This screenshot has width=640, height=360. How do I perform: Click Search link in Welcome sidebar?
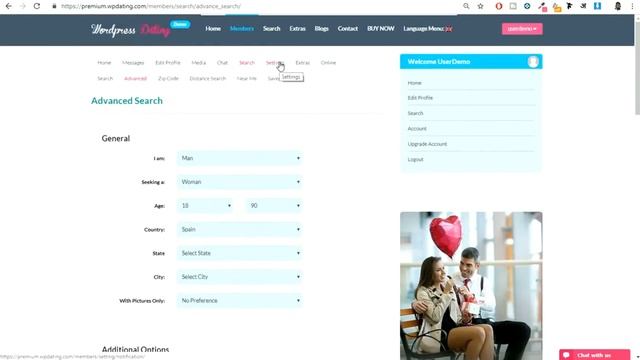(x=415, y=113)
